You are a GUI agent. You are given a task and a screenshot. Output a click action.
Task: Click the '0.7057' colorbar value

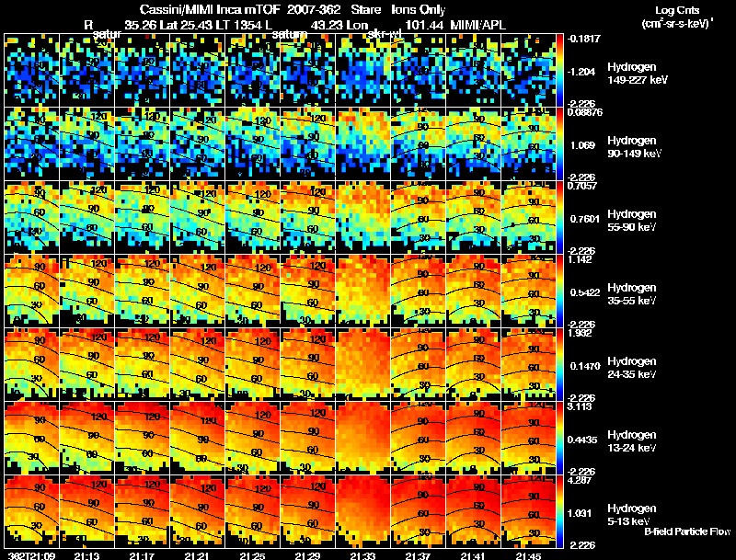pos(582,186)
